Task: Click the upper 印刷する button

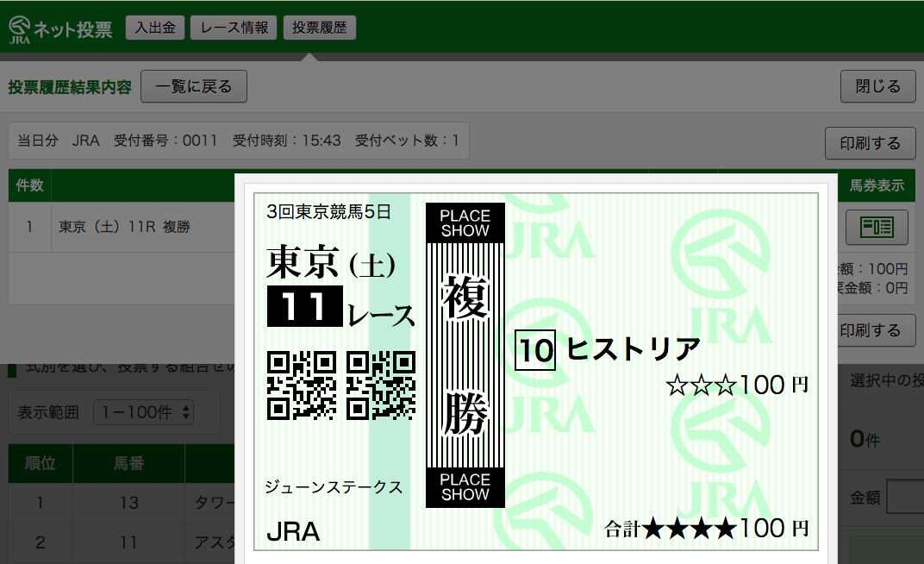Action: (870, 143)
